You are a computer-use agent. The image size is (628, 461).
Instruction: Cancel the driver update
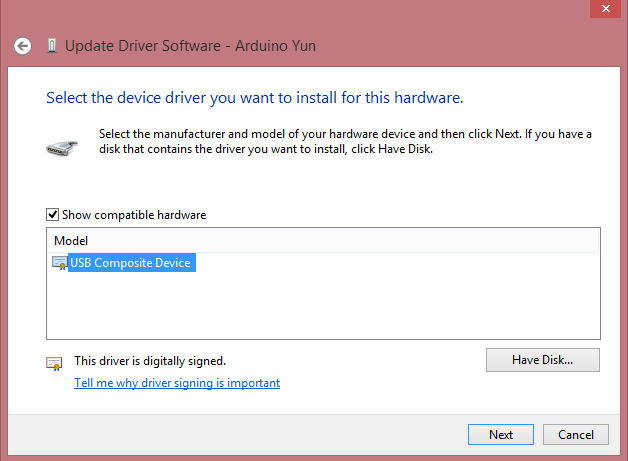[576, 435]
